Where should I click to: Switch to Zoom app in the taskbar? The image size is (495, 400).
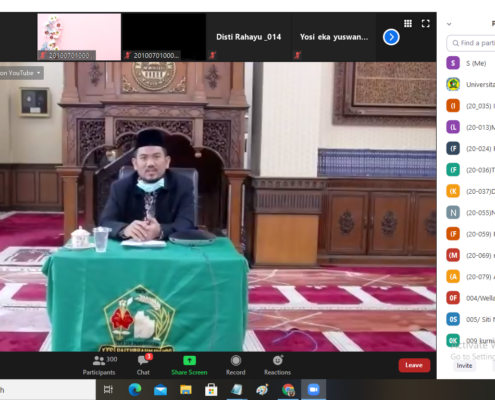coord(313,389)
